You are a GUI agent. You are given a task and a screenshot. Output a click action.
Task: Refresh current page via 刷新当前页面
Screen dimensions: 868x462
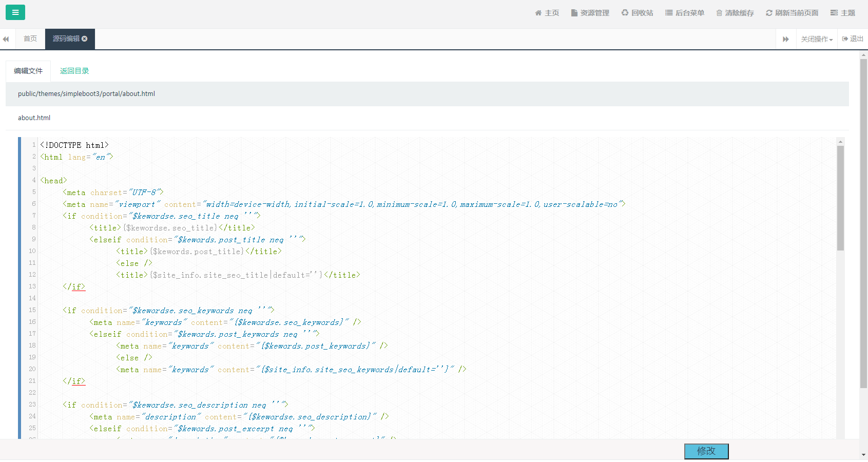(792, 13)
